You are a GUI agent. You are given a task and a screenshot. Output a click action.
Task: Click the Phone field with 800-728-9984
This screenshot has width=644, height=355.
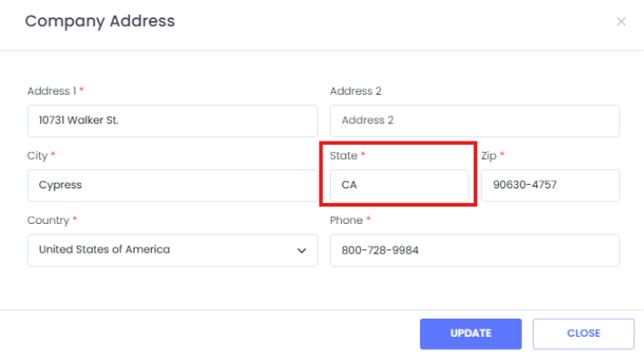click(474, 250)
